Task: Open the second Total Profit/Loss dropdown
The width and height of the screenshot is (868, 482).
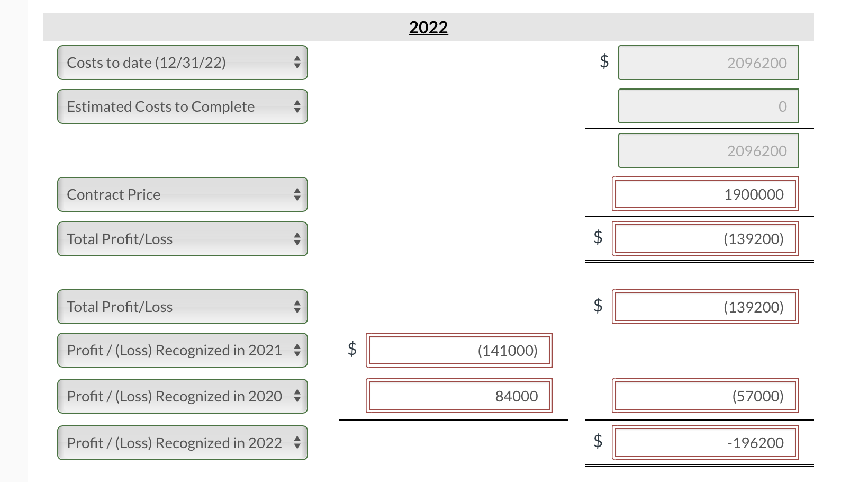Action: [x=183, y=307]
